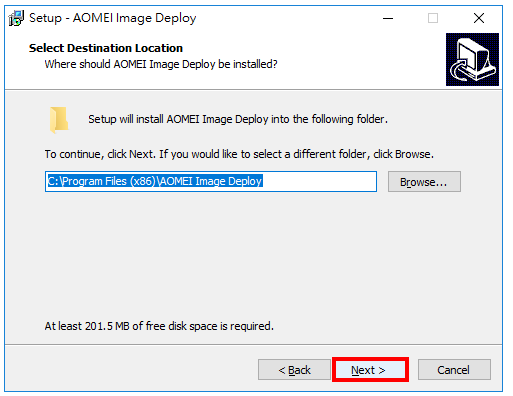This screenshot has width=513, height=396.
Task: Click the 'Setup - AOMEI Image Deploy' title text
Action: coord(113,18)
